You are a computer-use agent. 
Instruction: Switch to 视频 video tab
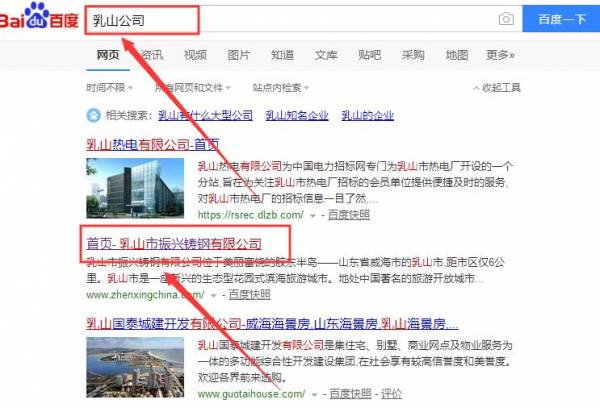195,55
